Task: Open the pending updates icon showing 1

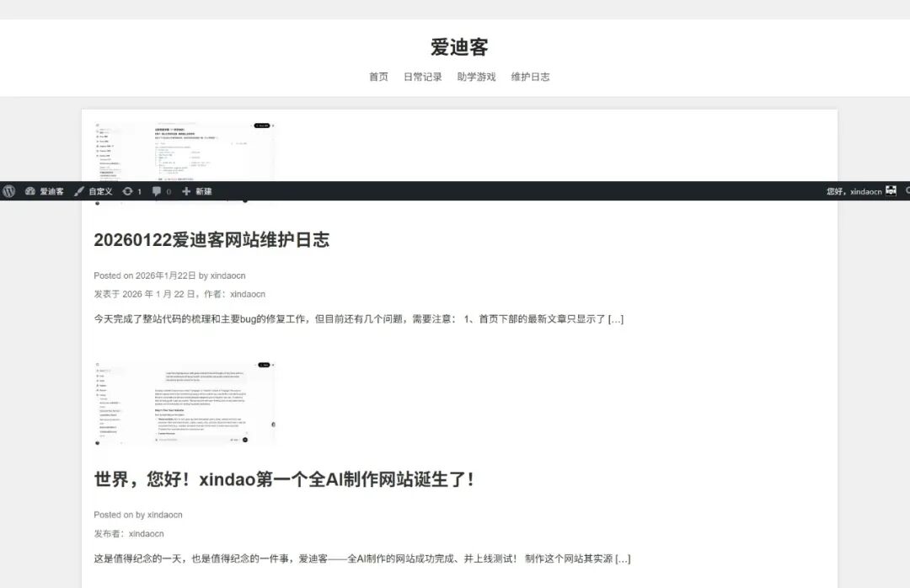Action: 131,191
